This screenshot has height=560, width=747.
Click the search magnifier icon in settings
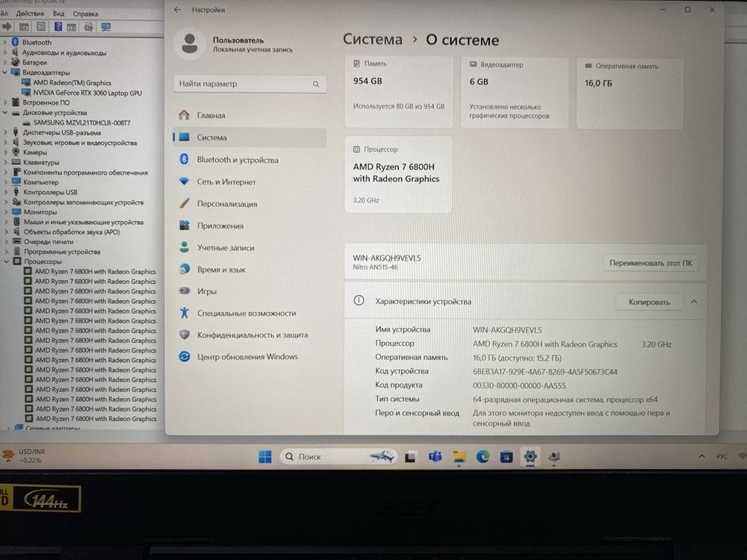click(x=316, y=84)
